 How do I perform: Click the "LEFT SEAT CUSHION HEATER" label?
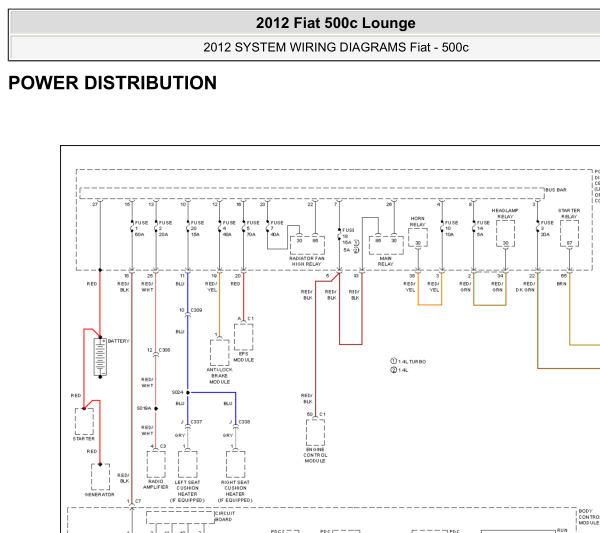(188, 488)
